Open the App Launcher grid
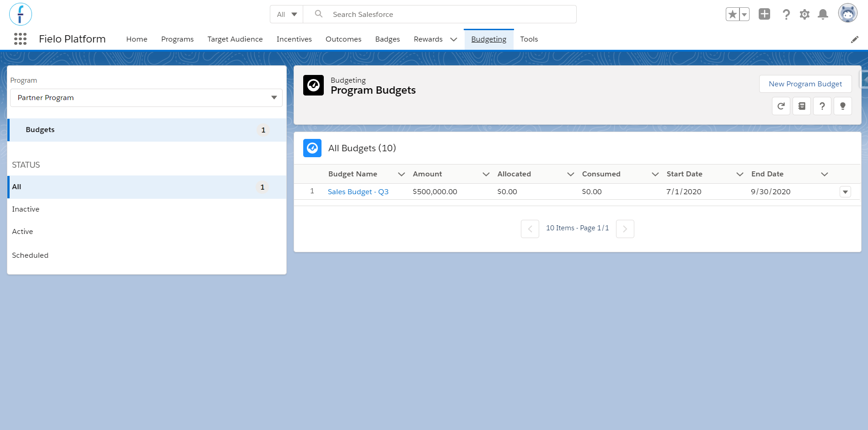This screenshot has width=868, height=430. tap(21, 39)
